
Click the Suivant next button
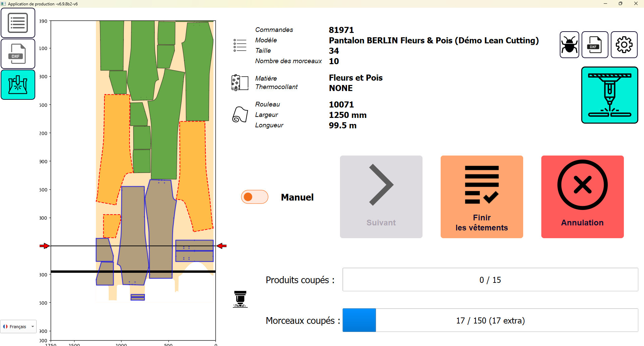381,197
